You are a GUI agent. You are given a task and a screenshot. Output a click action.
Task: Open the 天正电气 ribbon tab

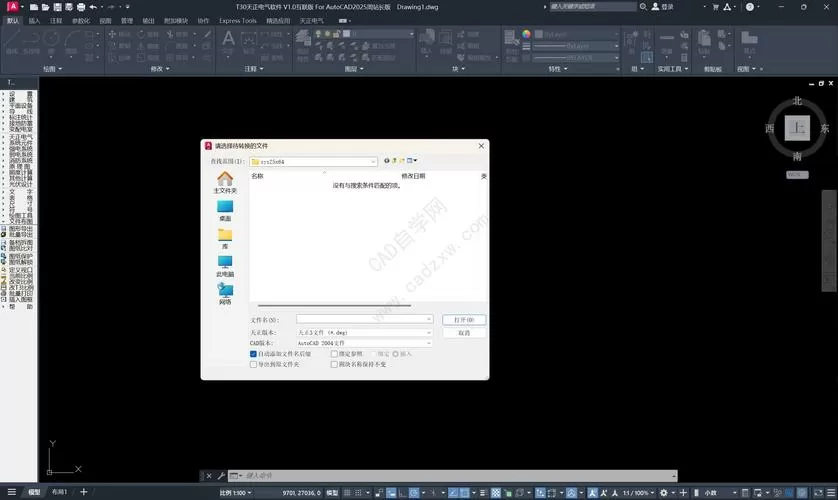[x=312, y=21]
